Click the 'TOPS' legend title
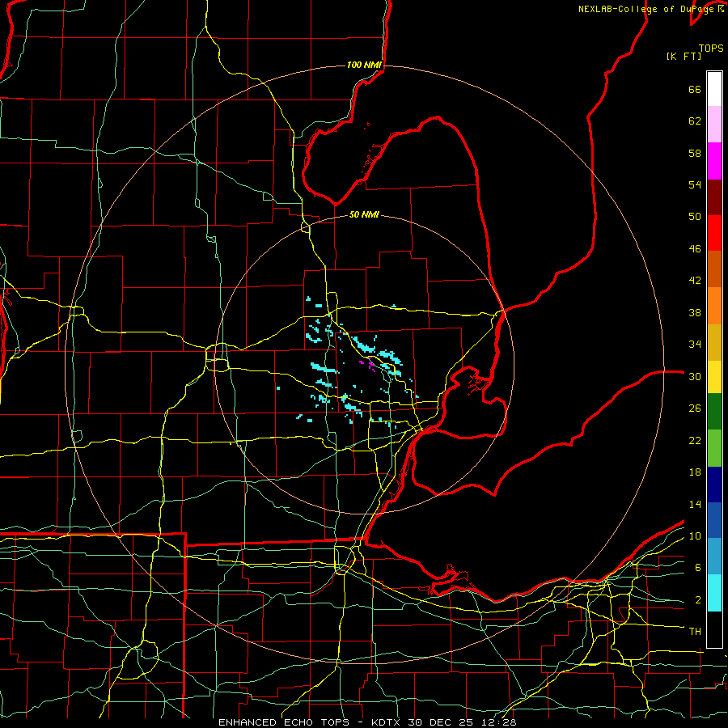The image size is (728, 728). pyautogui.click(x=711, y=48)
